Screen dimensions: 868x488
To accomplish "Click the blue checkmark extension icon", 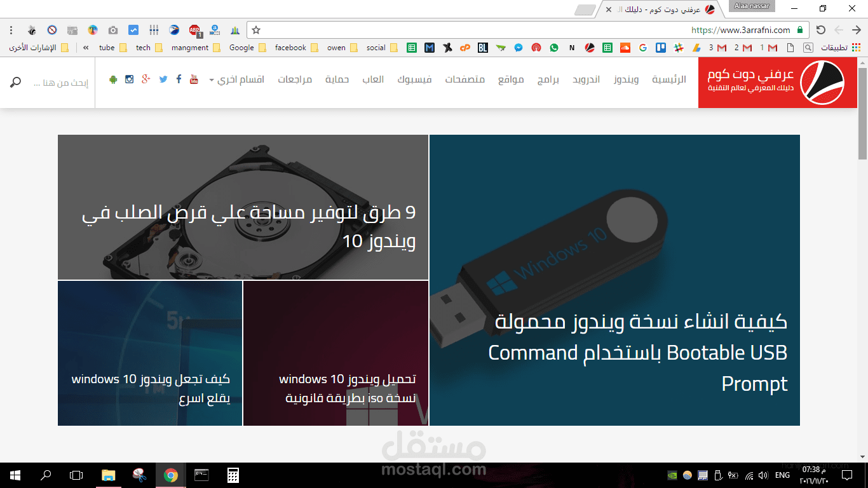I will pos(133,30).
